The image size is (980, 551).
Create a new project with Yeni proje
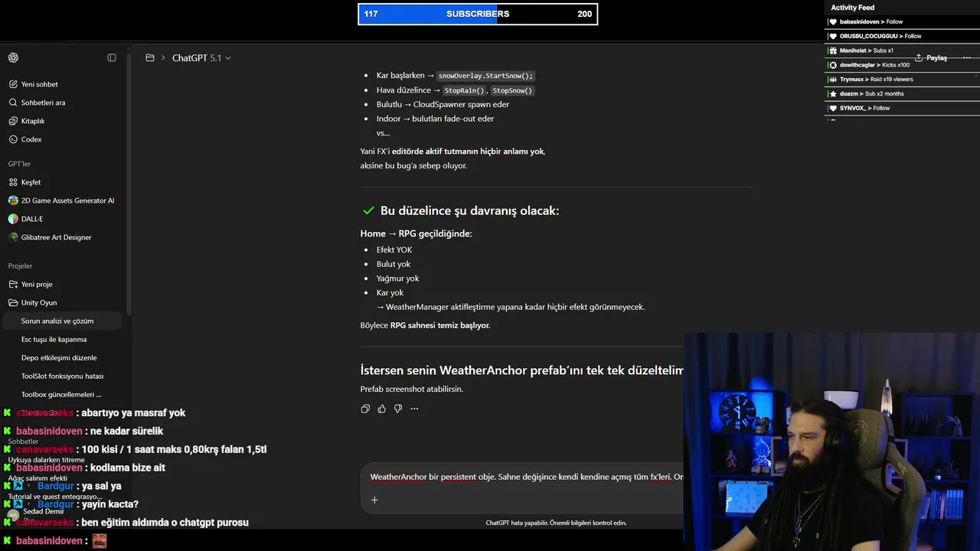[37, 284]
